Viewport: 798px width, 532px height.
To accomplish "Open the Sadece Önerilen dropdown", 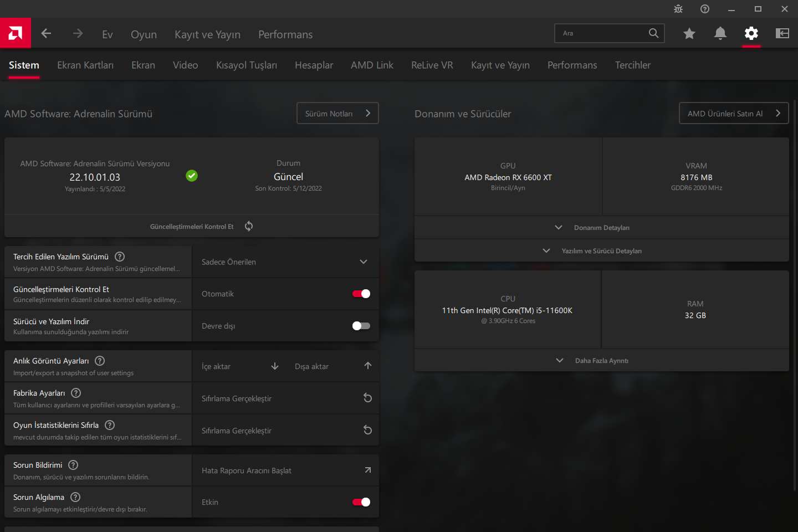I will pos(285,262).
